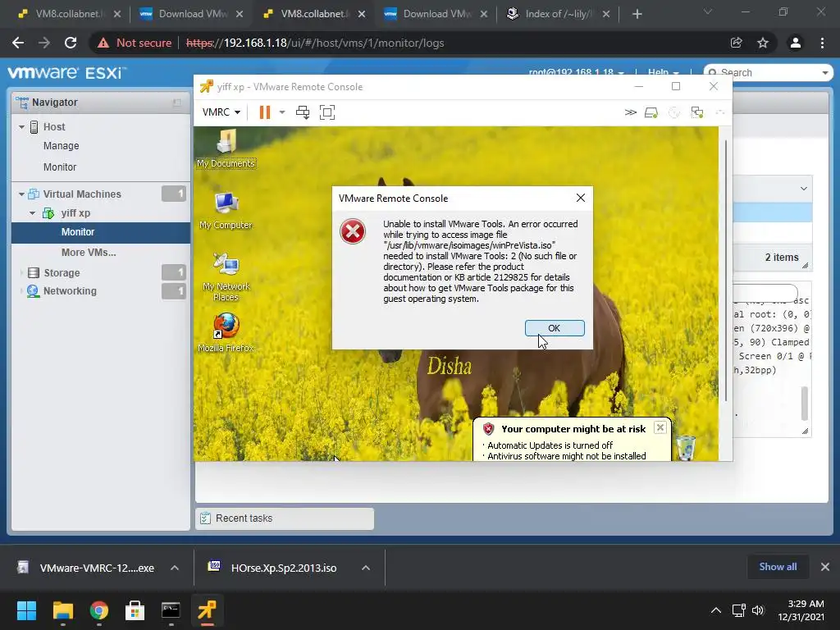The height and width of the screenshot is (630, 840).
Task: Click the Not secure warning in the address bar
Action: tap(135, 43)
